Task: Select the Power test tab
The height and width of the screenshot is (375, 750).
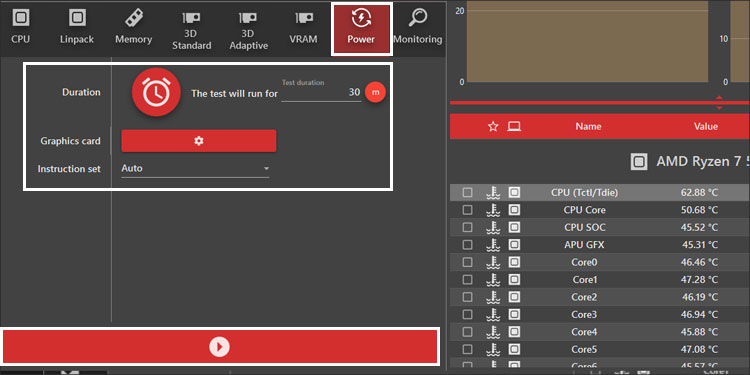Action: [x=362, y=29]
